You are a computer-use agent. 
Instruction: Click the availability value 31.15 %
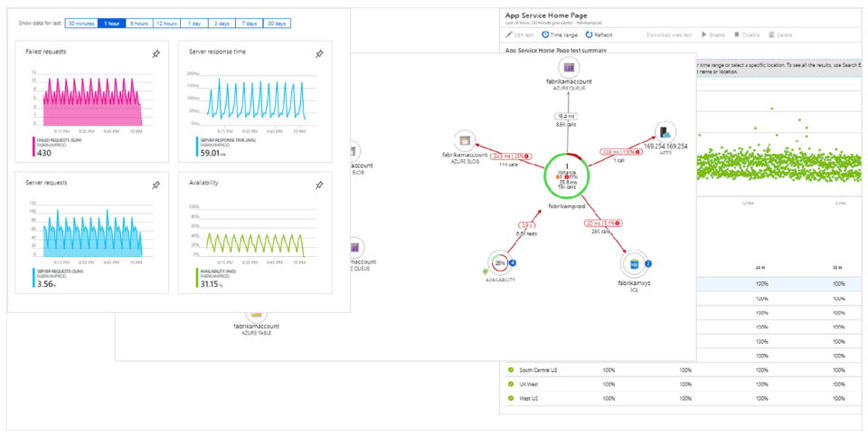(x=212, y=284)
